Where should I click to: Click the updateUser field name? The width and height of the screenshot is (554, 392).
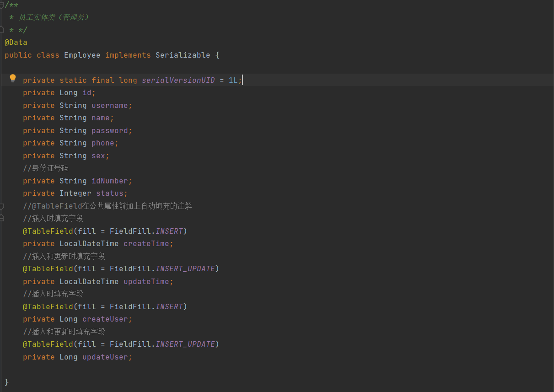pos(105,357)
